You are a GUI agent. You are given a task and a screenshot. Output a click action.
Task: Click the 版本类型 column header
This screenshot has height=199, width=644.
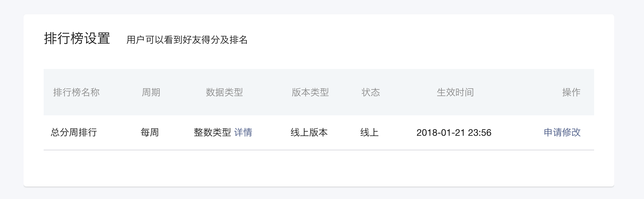tap(310, 92)
